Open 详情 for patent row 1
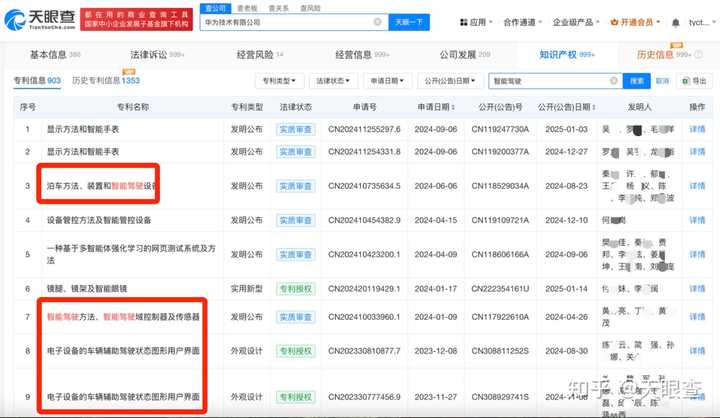 click(x=697, y=129)
